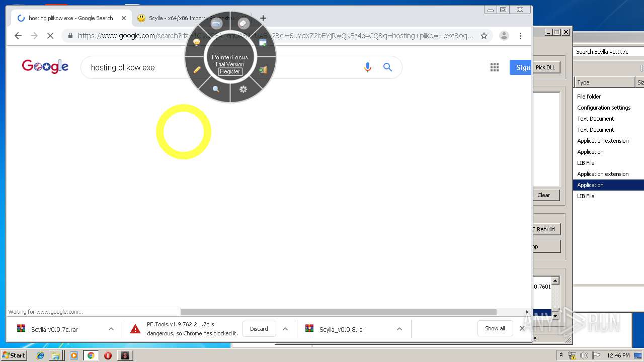
Task: Open the Windows Start menu
Action: coord(14,355)
